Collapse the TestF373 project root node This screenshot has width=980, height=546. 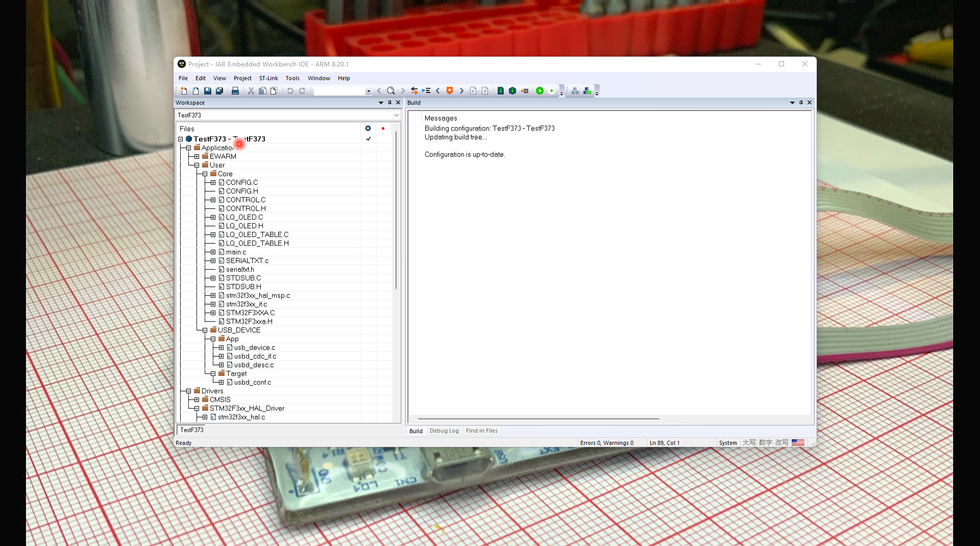coord(180,139)
